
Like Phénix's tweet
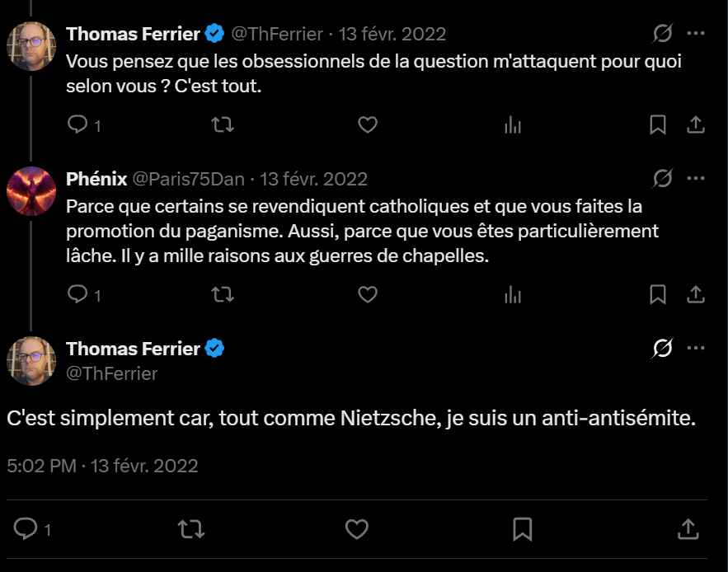[368, 293]
